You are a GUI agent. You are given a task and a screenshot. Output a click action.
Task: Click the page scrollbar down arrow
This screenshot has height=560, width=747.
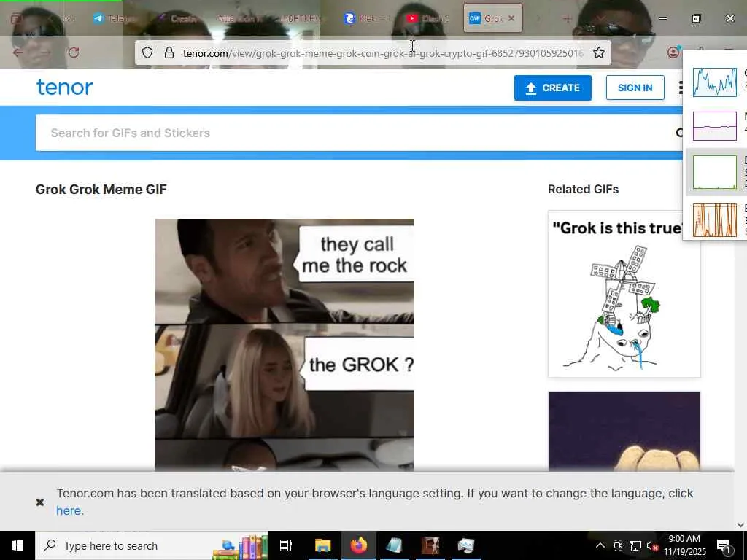click(740, 525)
